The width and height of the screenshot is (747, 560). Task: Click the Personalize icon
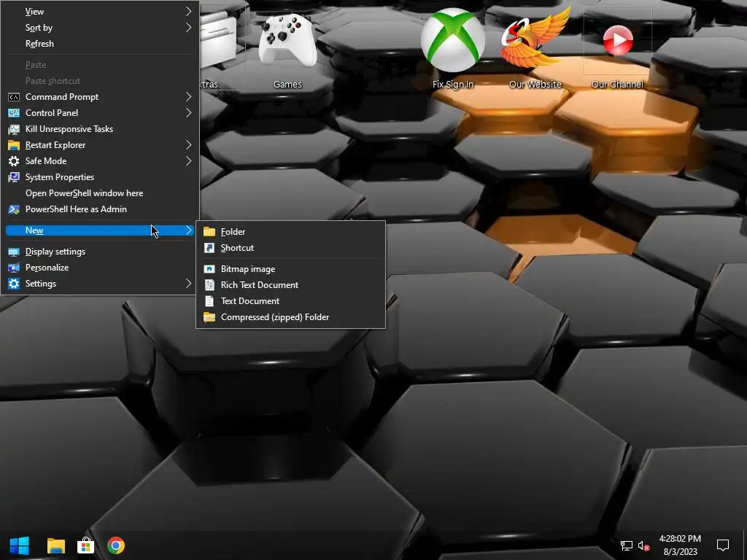pyautogui.click(x=14, y=268)
